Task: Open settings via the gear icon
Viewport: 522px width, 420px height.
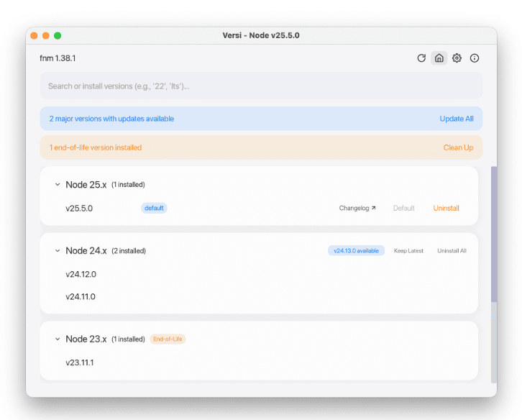Action: point(457,58)
